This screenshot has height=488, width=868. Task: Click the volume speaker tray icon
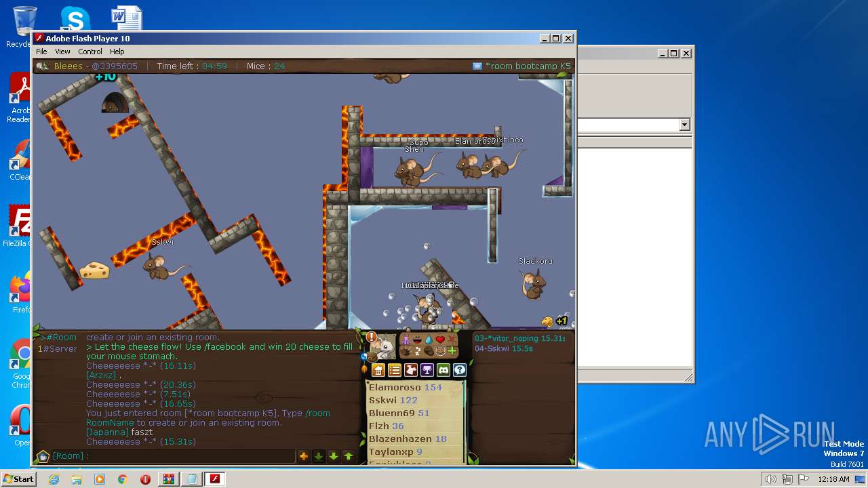(770, 479)
